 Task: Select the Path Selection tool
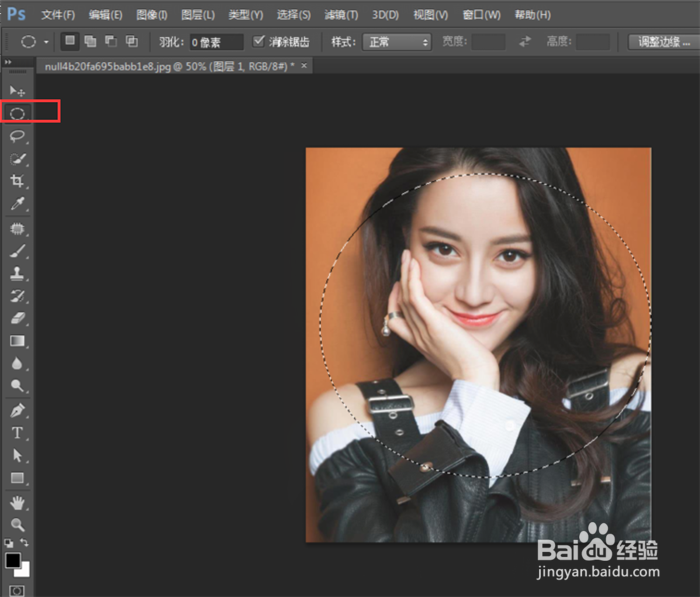pos(17,455)
